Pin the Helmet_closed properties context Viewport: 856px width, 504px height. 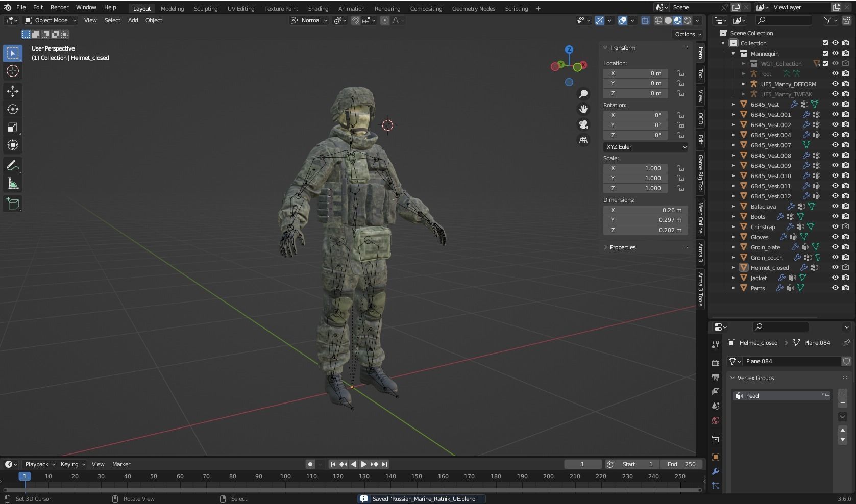(x=846, y=343)
